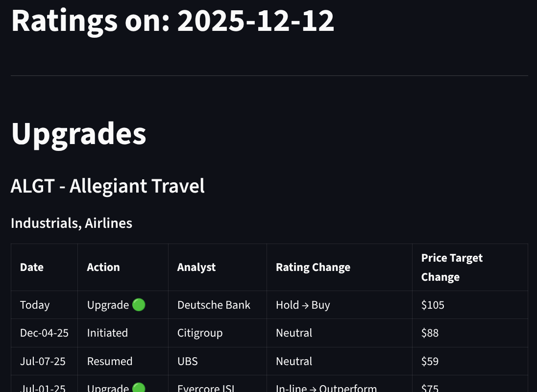Viewport: 537px width, 392px height.
Task: Click the $88 price target cell
Action: coord(430,333)
